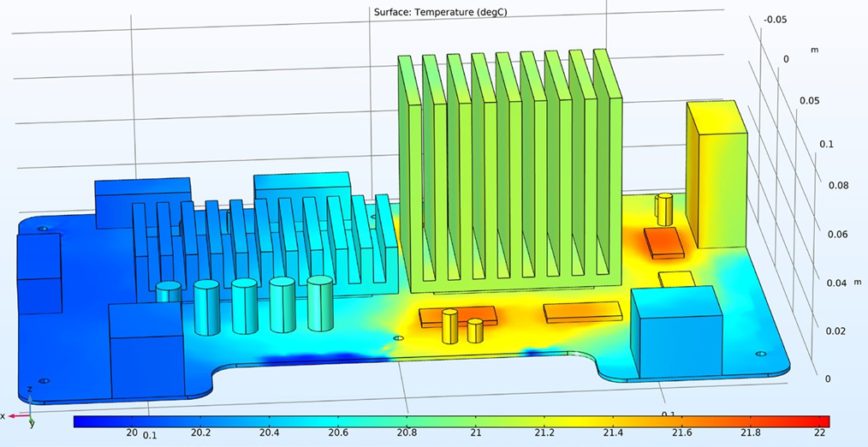Screen dimensions: 868x447
Task: Click the plot title Surface: Temperature (degC)
Action: point(434,11)
